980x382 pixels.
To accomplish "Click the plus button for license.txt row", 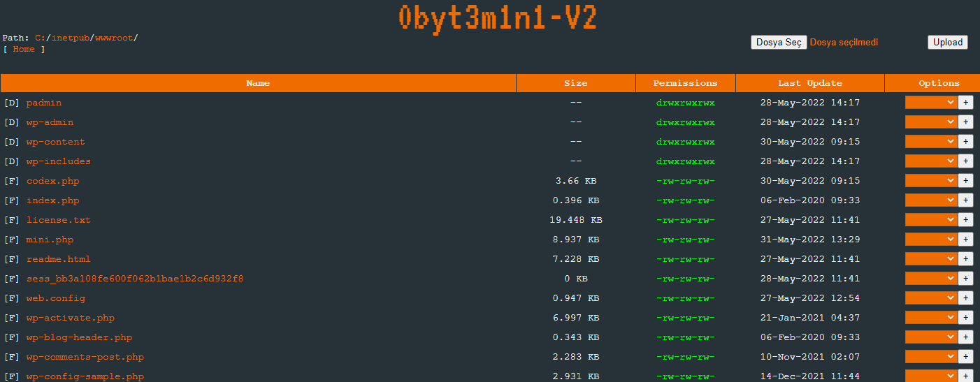I will click(x=965, y=220).
